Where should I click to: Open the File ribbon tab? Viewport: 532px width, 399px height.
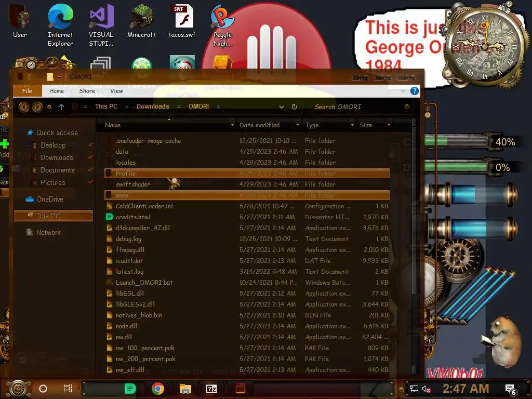tap(27, 91)
